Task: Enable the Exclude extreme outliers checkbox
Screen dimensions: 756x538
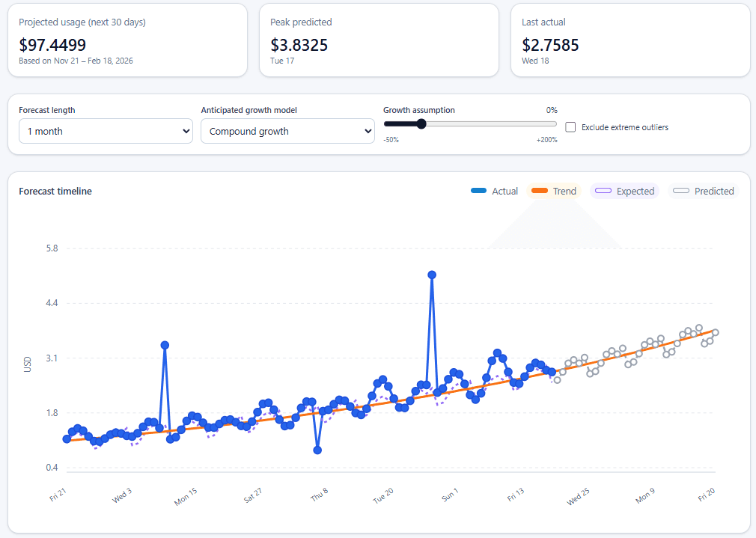Action: pos(570,126)
